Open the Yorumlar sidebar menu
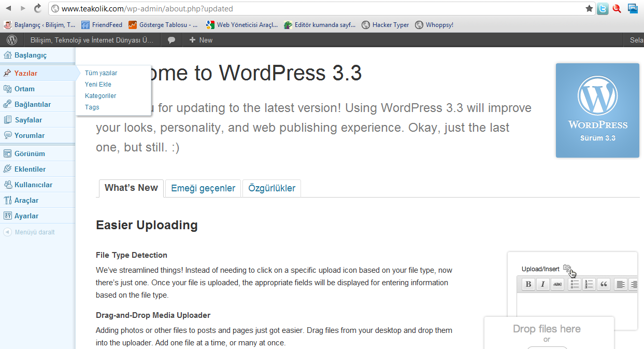Viewport: 644px width, 349px height. (37, 135)
